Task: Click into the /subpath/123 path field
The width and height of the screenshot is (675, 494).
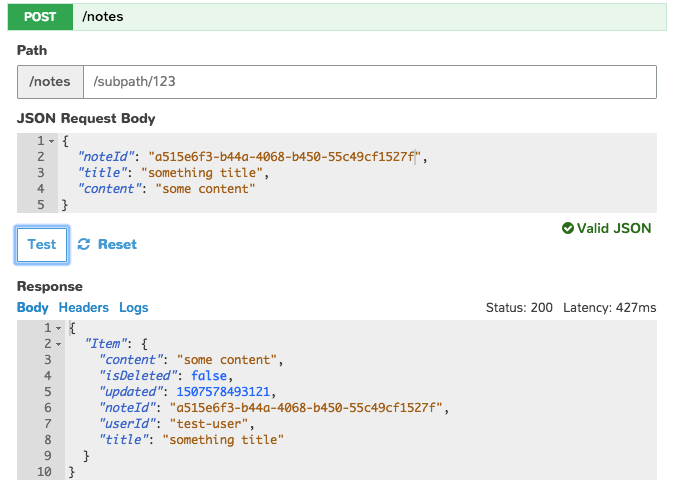Action: [x=368, y=81]
